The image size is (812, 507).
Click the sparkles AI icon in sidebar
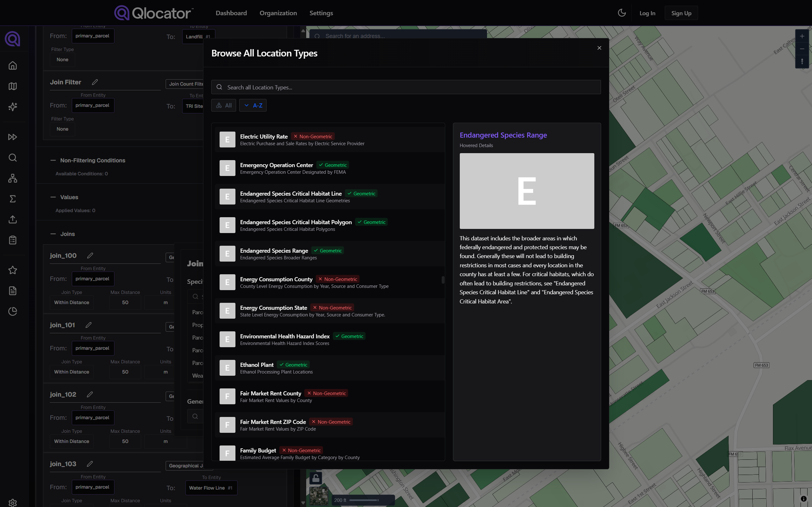point(13,107)
